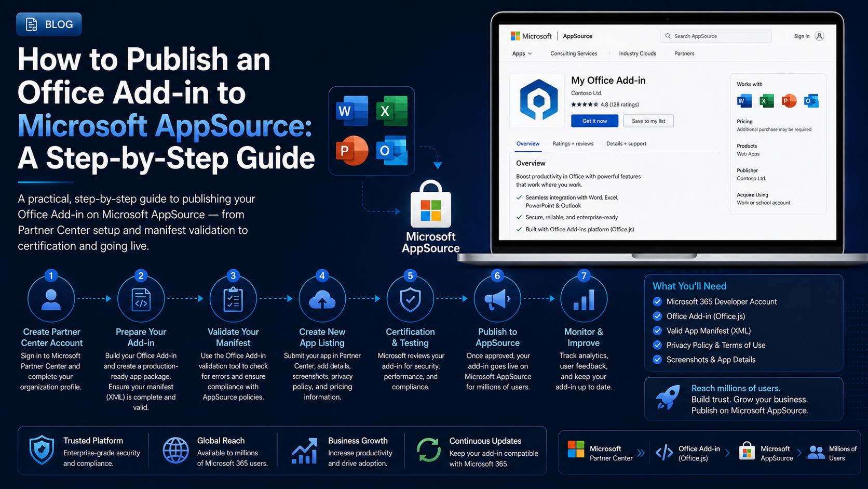Click the BLOG badge document icon
Image resolution: width=868 pixels, height=489 pixels.
[32, 24]
